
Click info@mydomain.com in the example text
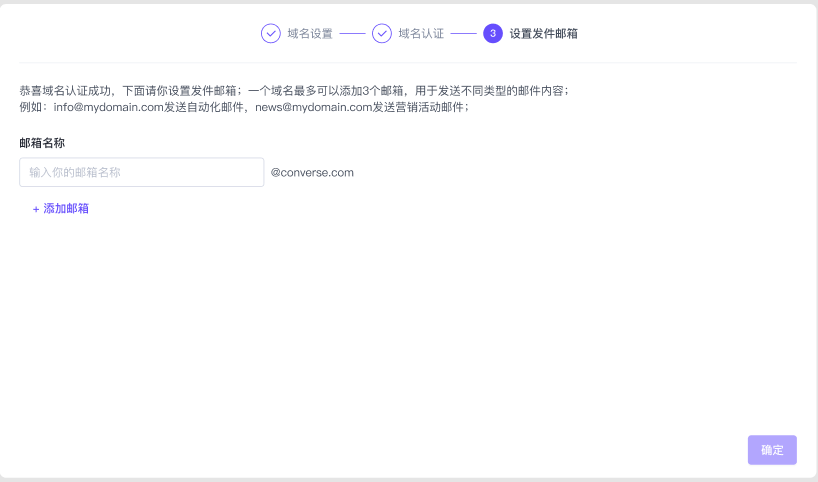coord(108,107)
